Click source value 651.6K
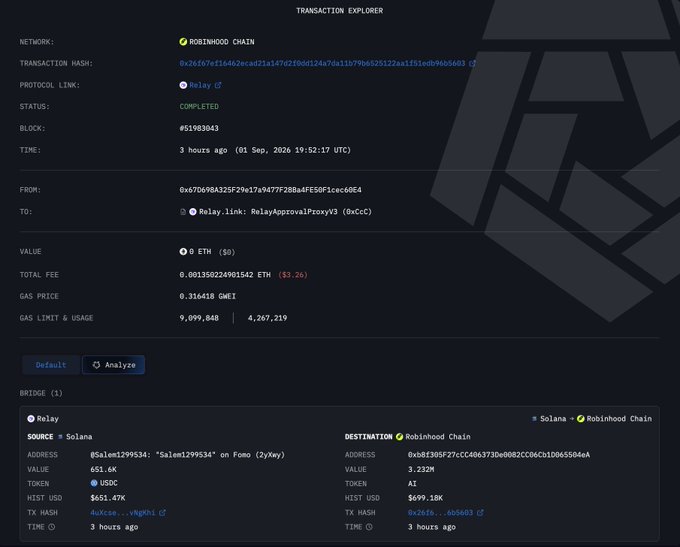Screen dimensions: 680x547 pos(103,469)
